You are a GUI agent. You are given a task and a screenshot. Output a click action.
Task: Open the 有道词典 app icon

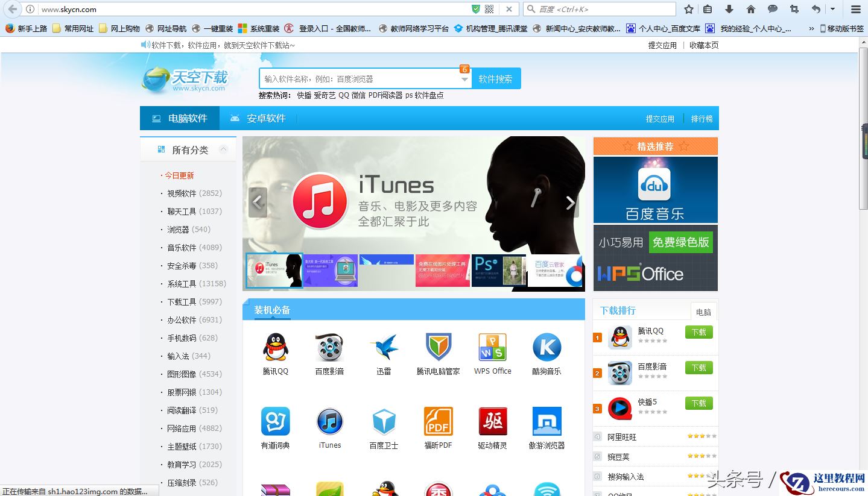[276, 421]
